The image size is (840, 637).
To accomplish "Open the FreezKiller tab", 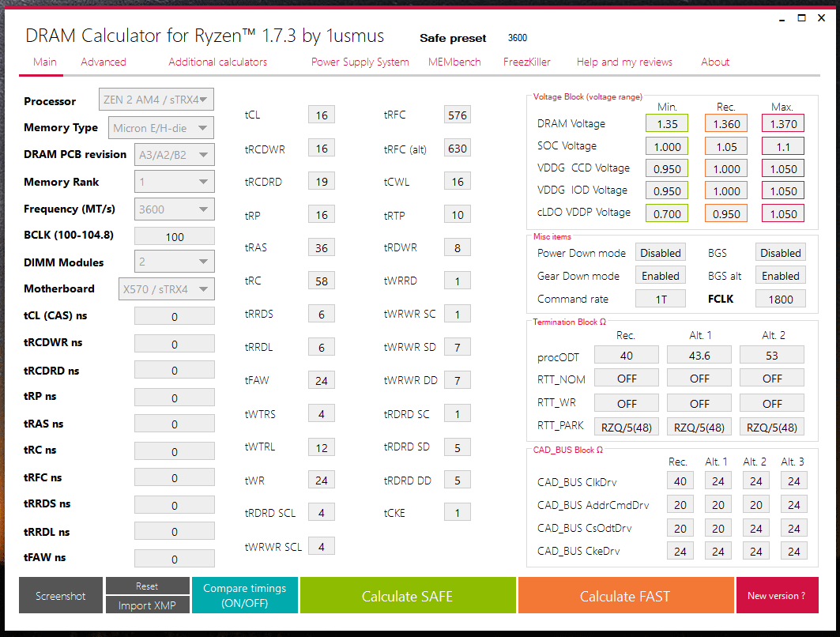I will [526, 62].
